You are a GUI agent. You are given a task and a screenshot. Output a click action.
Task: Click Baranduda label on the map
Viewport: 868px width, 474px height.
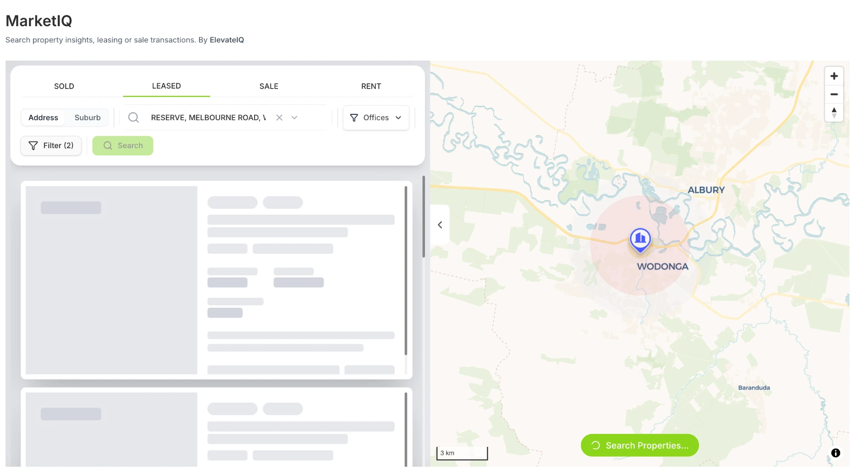point(754,388)
